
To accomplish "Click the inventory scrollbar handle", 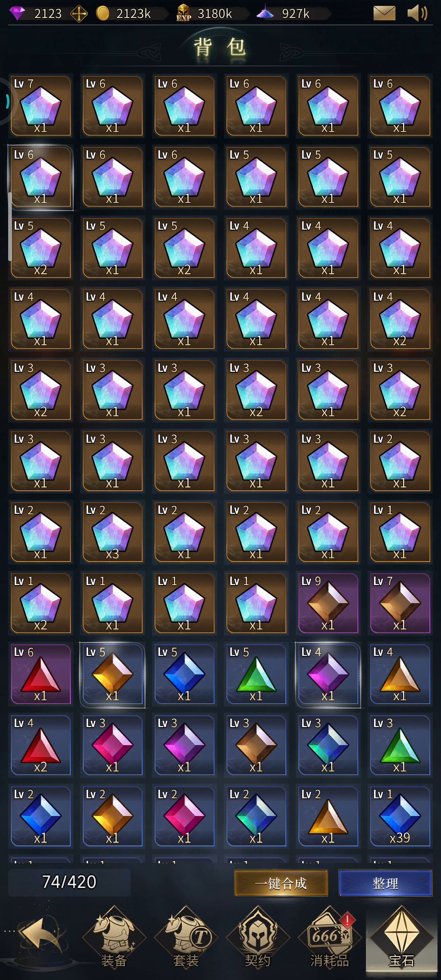I will 10,227.
